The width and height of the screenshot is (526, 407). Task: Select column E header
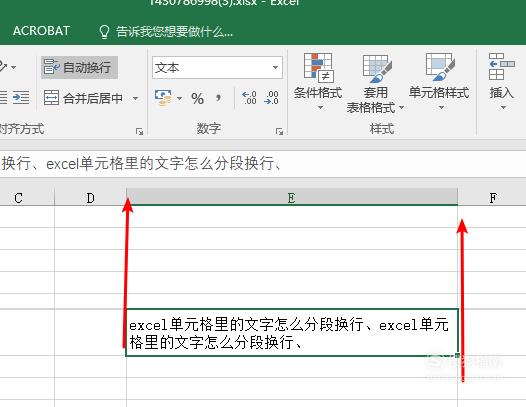(292, 197)
